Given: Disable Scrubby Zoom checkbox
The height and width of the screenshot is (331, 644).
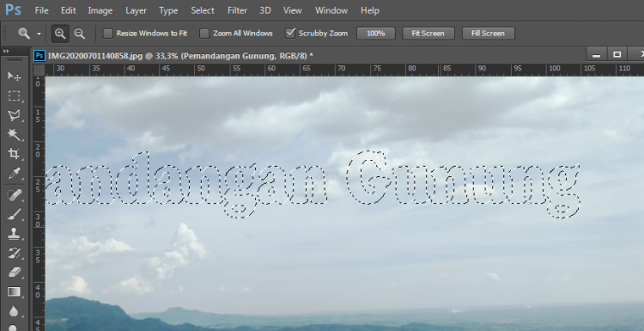Looking at the screenshot, I should pyautogui.click(x=290, y=34).
